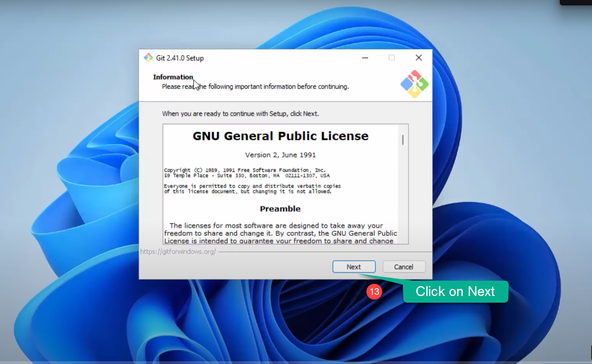Click the 'Version 2, June 1991' line

pos(280,154)
